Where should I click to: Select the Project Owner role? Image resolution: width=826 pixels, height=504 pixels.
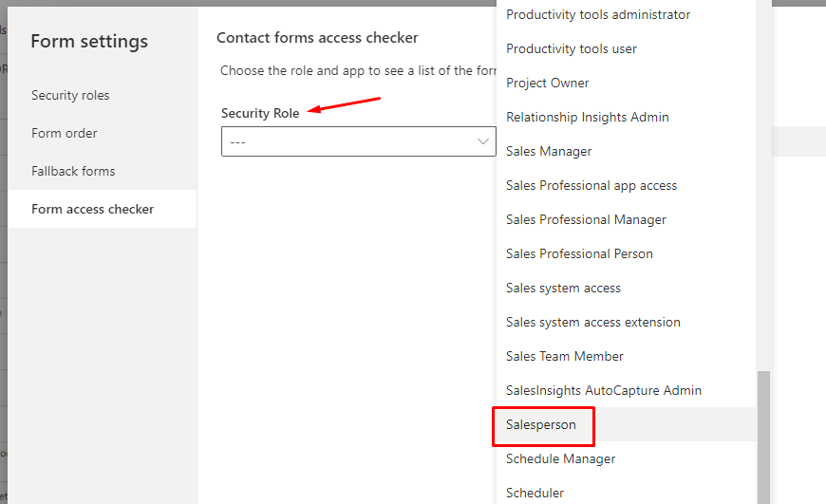(626, 83)
